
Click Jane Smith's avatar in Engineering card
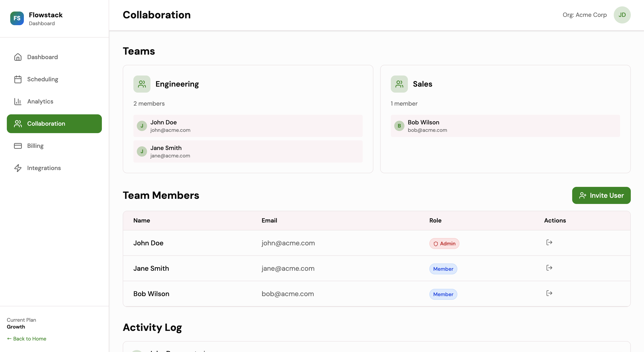click(142, 151)
